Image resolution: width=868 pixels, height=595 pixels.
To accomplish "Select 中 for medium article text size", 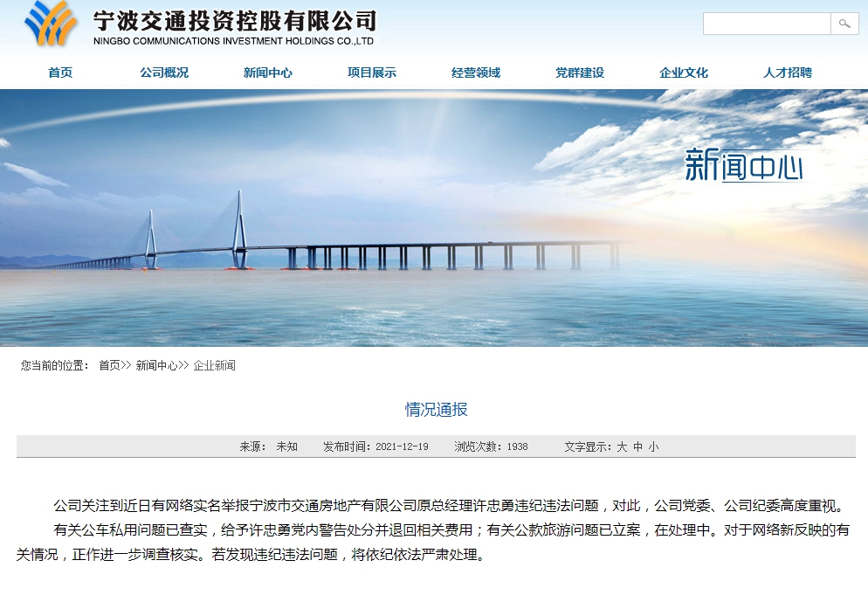I will [636, 446].
